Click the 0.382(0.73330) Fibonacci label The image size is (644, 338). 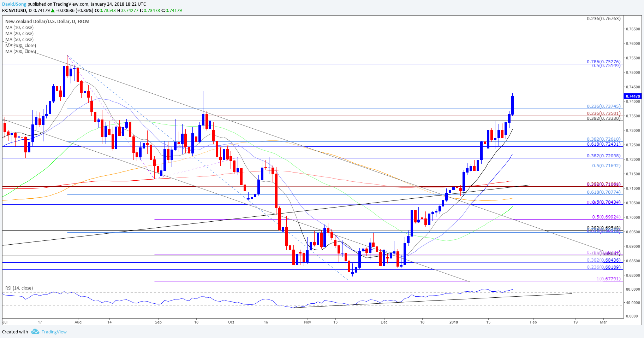tap(603, 118)
